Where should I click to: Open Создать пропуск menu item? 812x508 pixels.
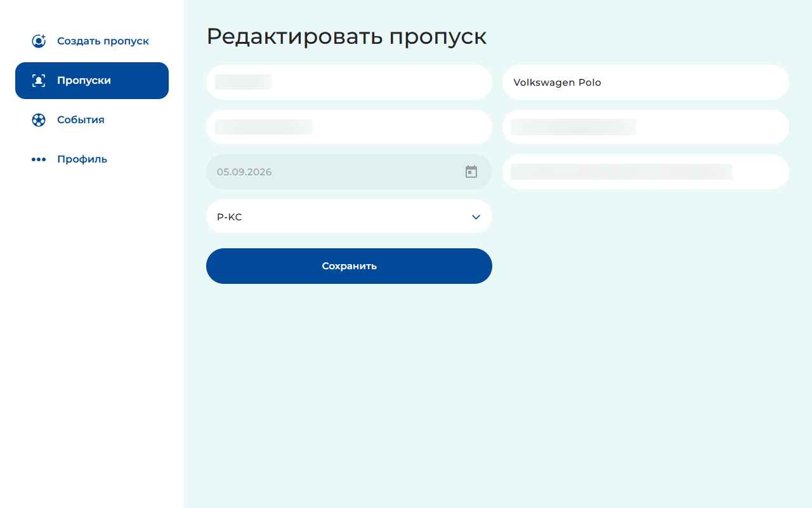(x=92, y=41)
